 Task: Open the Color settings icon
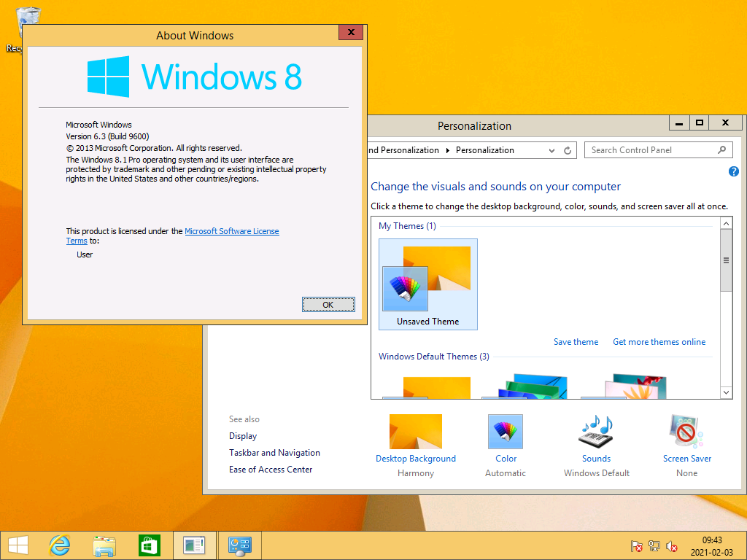(505, 431)
